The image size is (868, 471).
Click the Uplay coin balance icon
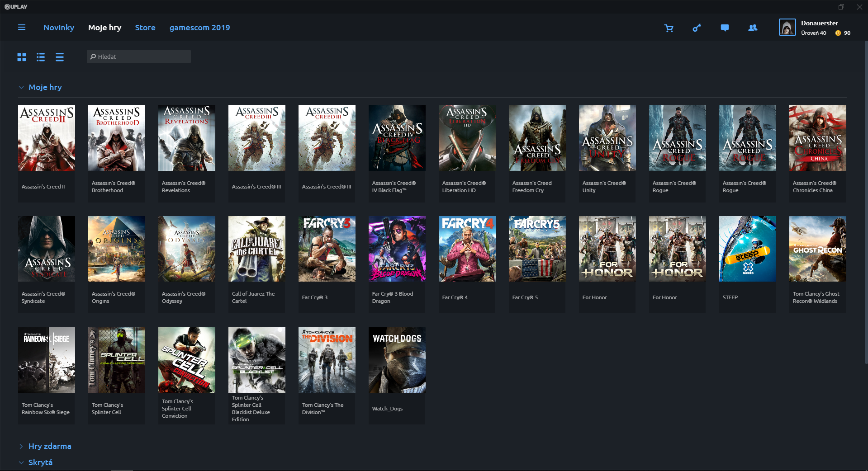pos(838,33)
